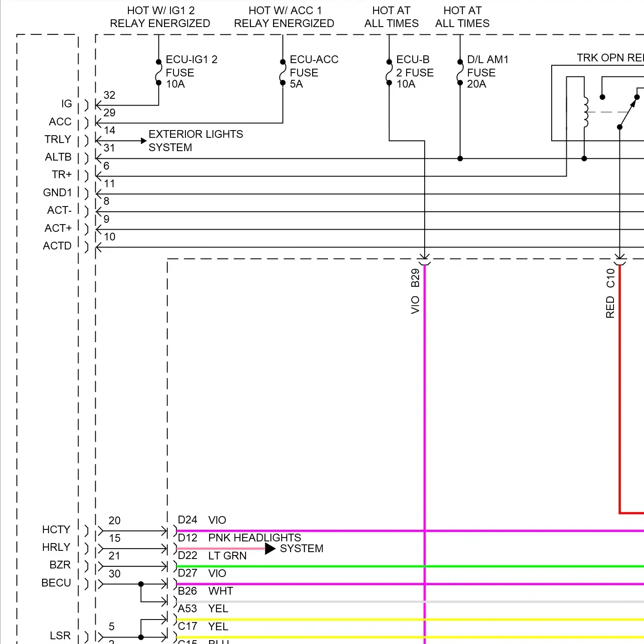This screenshot has height=644, width=644.
Task: Click pin number '10' near ACTD
Action: (x=109, y=237)
